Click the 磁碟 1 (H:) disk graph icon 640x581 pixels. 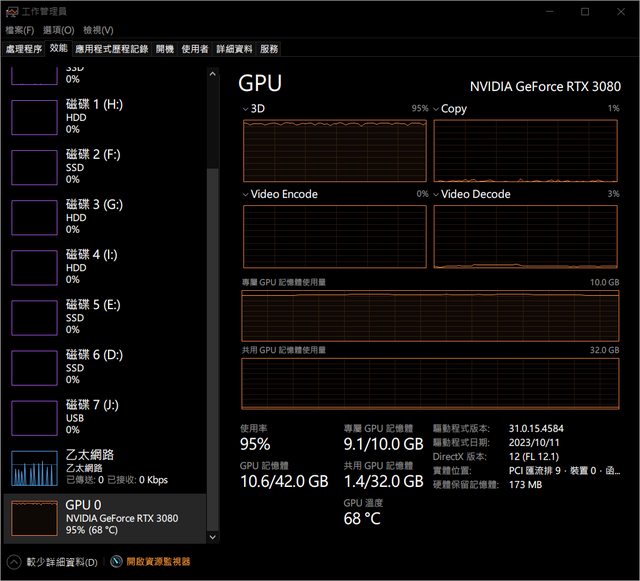[x=34, y=117]
